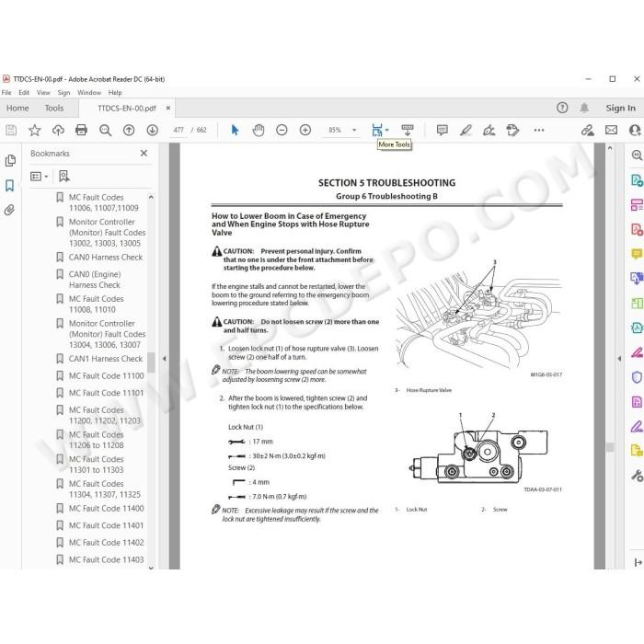The width and height of the screenshot is (644, 644).
Task: Open the Protect shield tool in right pane
Action: click(x=637, y=377)
